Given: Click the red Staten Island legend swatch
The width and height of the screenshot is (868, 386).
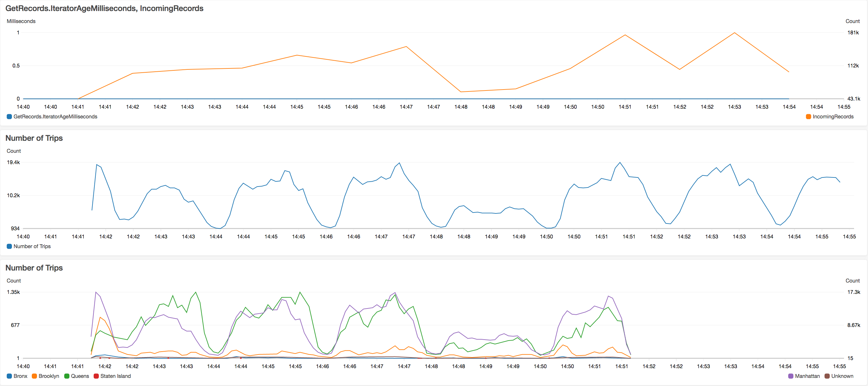Looking at the screenshot, I should click(x=96, y=376).
